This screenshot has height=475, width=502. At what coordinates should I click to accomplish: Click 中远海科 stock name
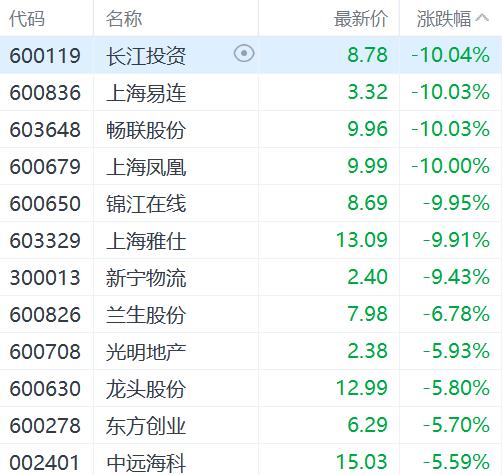click(x=146, y=463)
